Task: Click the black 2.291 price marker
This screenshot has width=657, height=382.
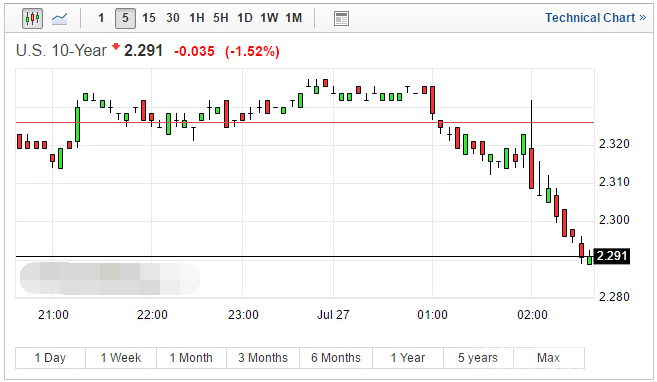Action: [612, 256]
